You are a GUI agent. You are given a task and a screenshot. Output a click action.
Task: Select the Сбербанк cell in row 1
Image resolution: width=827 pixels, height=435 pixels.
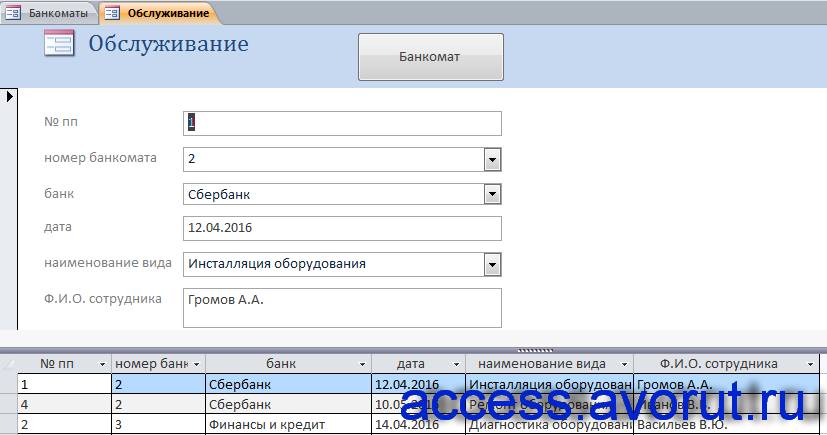289,384
